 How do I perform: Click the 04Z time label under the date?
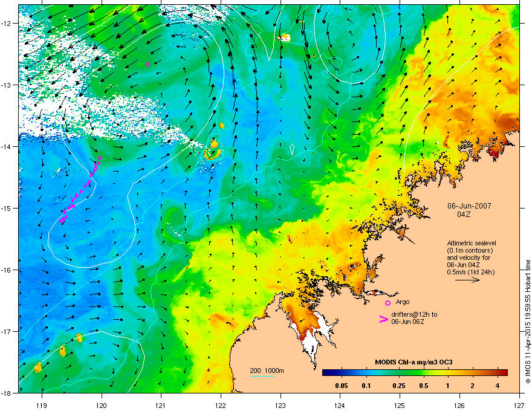464,215
